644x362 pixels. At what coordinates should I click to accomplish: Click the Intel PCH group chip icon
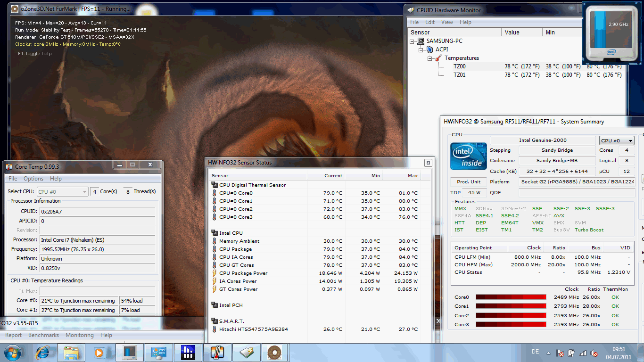coord(215,305)
